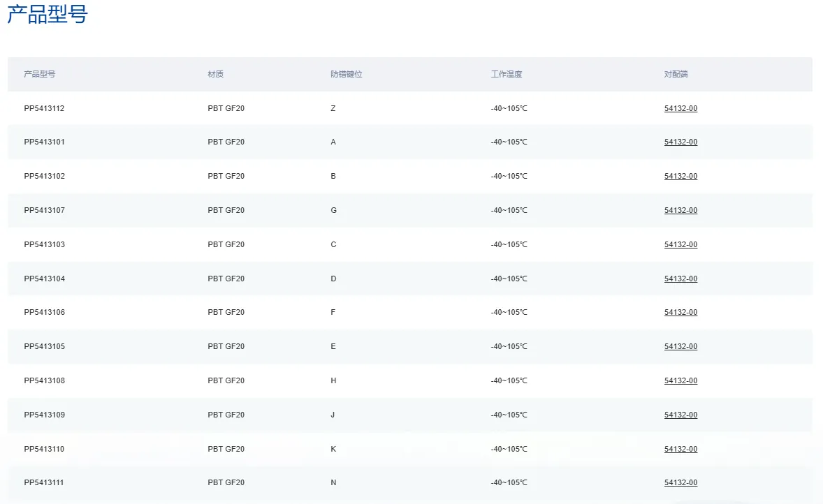This screenshot has width=823, height=504.
Task: Open 54132-00 link in PP5413107 row
Action: [x=680, y=210]
